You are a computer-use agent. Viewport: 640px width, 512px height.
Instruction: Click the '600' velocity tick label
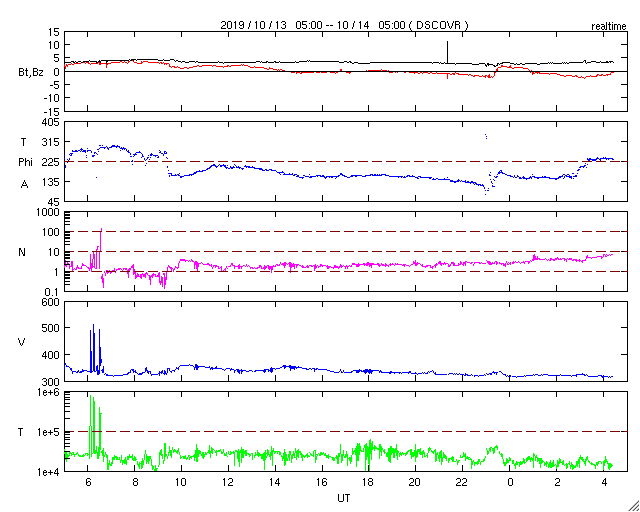tap(51, 303)
